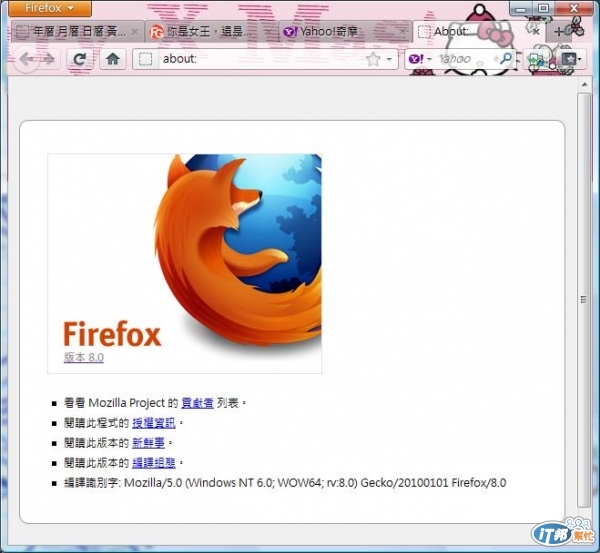Open the 授權資訊 licensing link

154,423
